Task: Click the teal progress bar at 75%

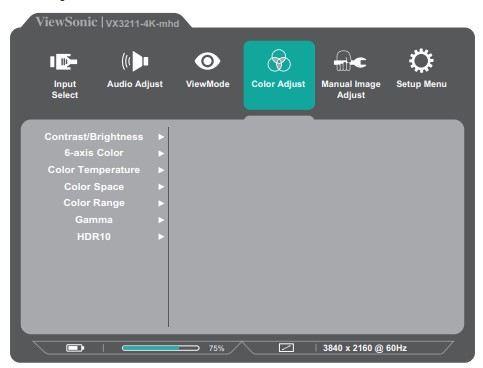Action: (161, 348)
